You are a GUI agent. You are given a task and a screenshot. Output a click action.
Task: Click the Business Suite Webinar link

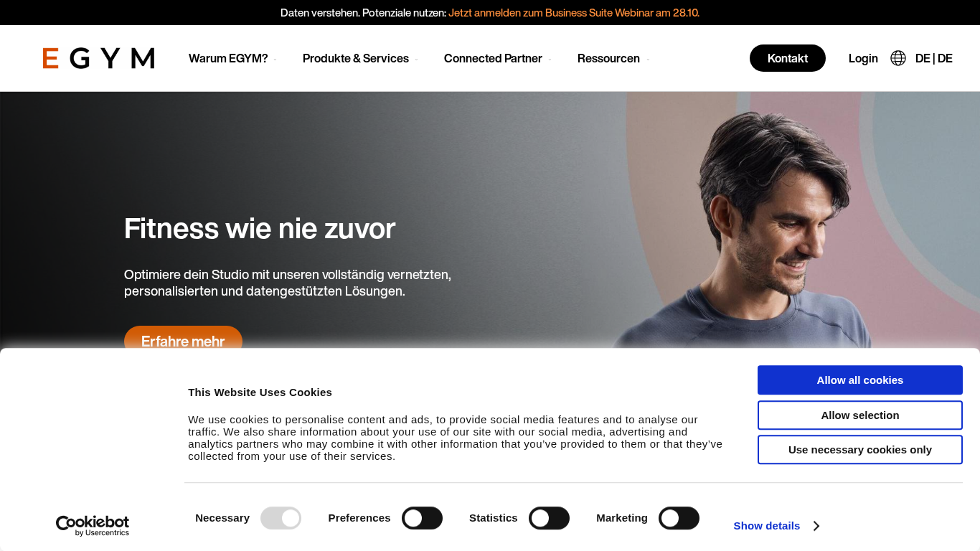(x=574, y=12)
